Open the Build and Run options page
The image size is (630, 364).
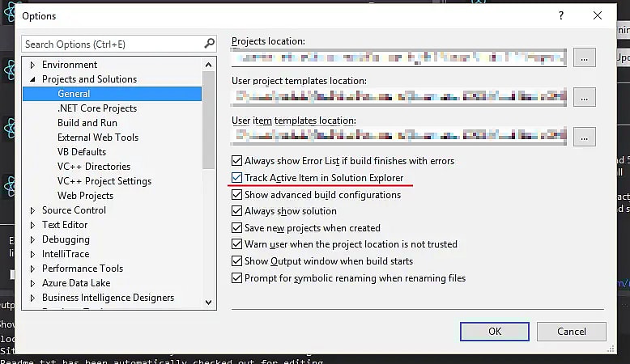click(87, 123)
